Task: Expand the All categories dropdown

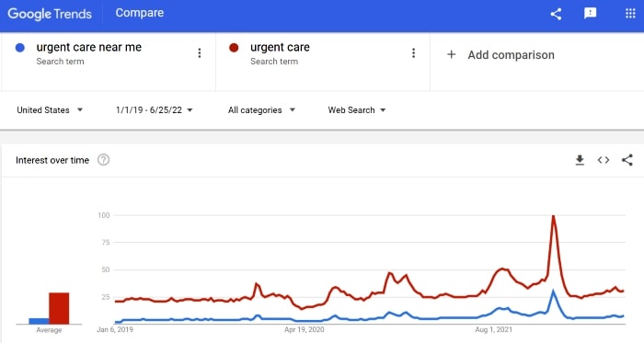Action: coord(261,110)
